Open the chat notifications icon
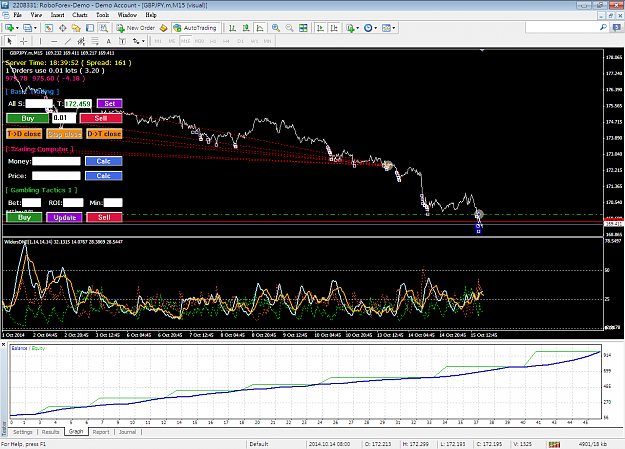Image resolution: width=625 pixels, height=449 pixels. (617, 27)
